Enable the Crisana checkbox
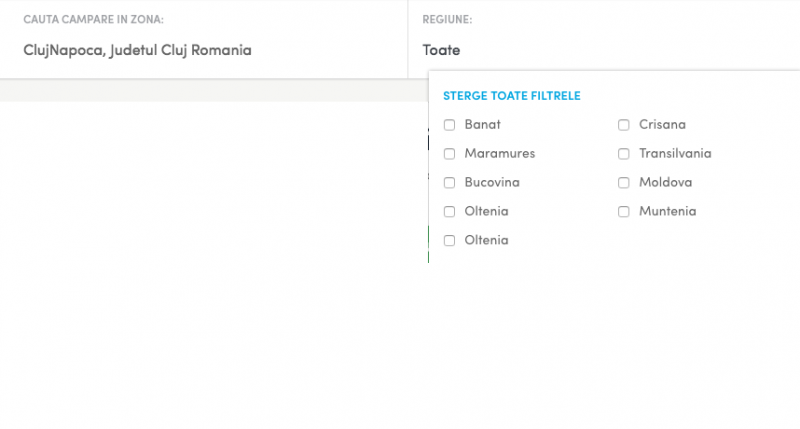This screenshot has height=429, width=800. click(x=624, y=125)
